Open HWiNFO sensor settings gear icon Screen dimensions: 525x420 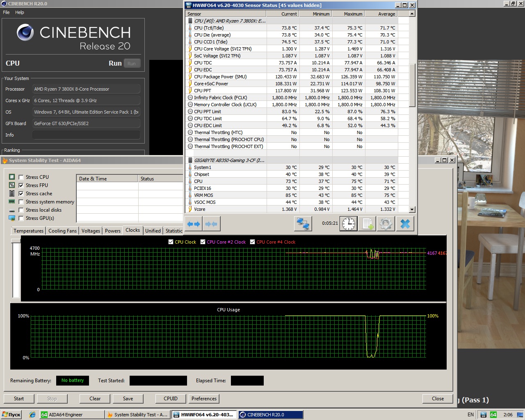coord(386,224)
